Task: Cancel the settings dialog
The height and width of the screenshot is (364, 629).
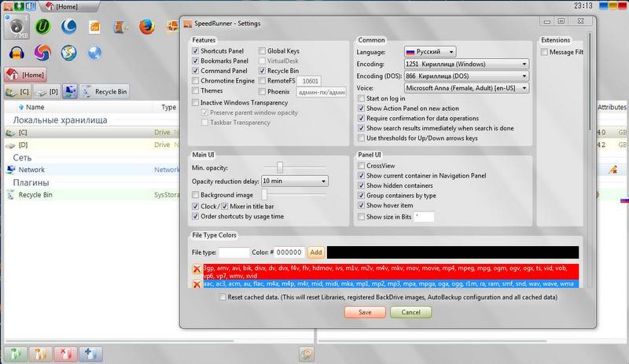Action: (x=410, y=312)
